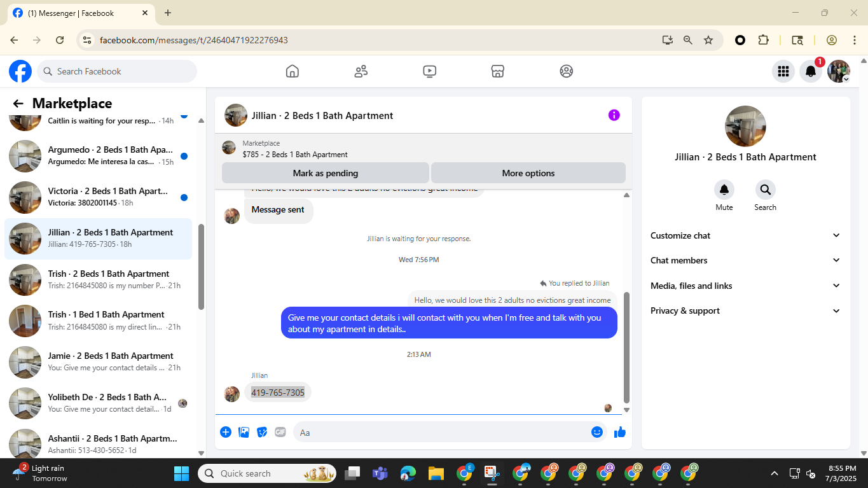
Task: Click the conversation list scrollbar
Action: pos(202,267)
